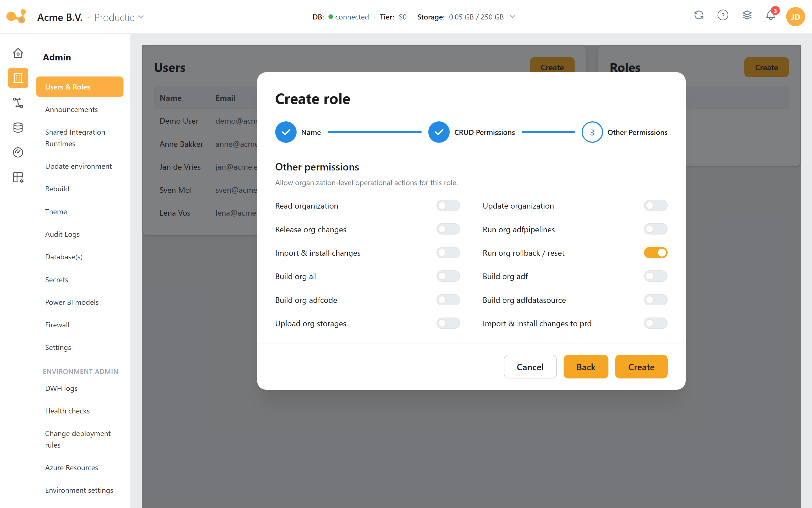This screenshot has width=812, height=508.
Task: Open Audit Logs page
Action: [x=80, y=234]
